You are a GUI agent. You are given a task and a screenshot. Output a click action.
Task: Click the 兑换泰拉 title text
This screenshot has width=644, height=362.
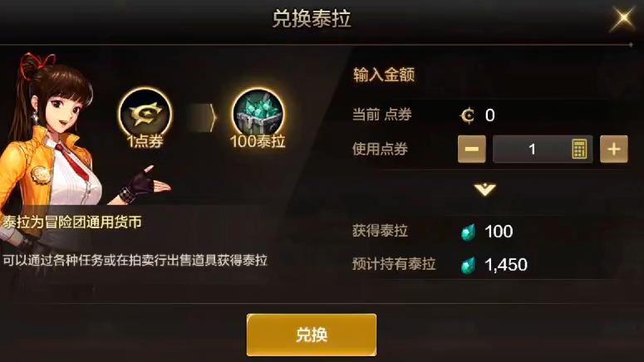point(312,19)
